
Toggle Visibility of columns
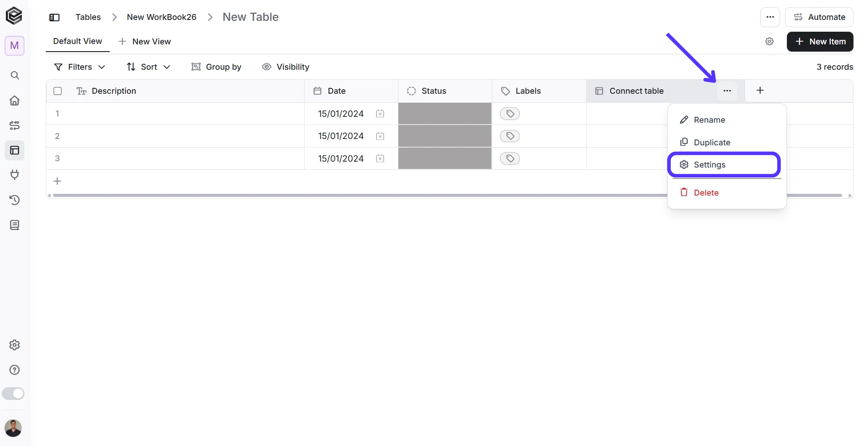coord(286,67)
